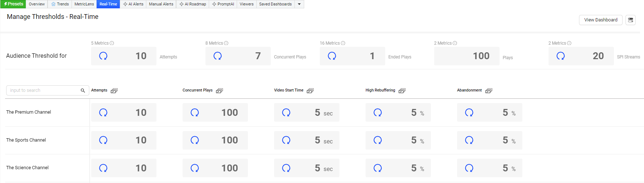Image resolution: width=644 pixels, height=183 pixels.
Task: Reset the Attempts audience threshold value
Action: point(103,56)
